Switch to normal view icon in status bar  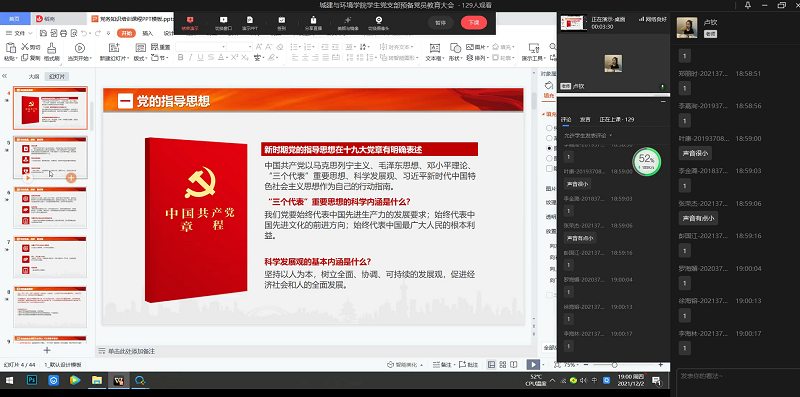point(491,364)
